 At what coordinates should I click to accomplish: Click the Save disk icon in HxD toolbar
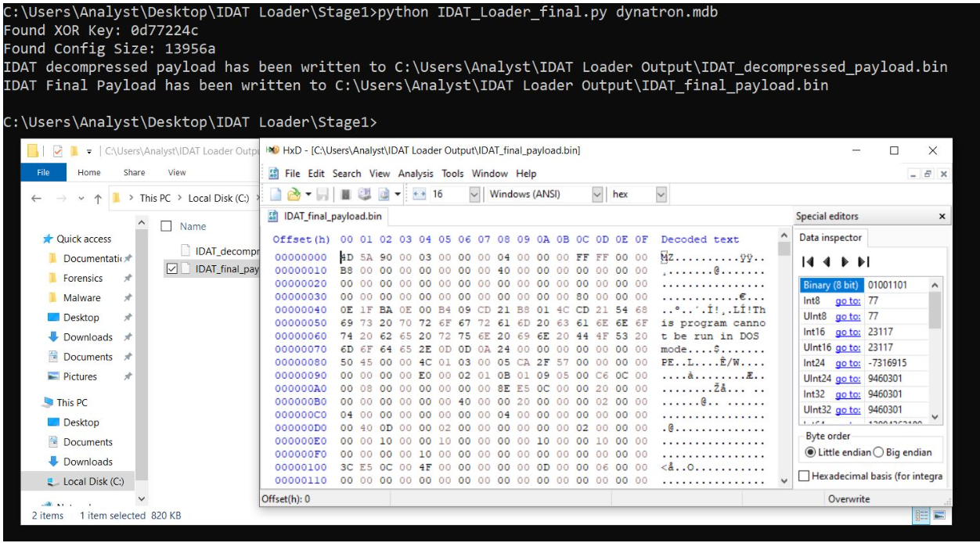tap(322, 194)
